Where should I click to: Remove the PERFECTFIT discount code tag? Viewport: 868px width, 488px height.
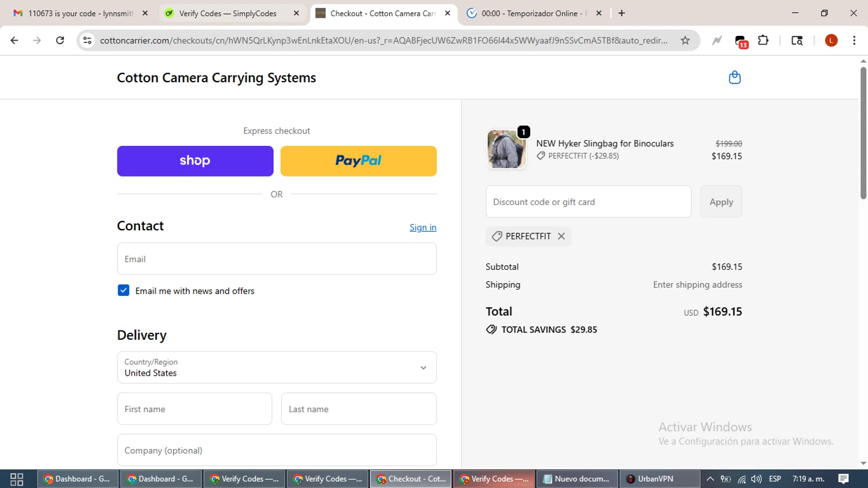coord(561,236)
